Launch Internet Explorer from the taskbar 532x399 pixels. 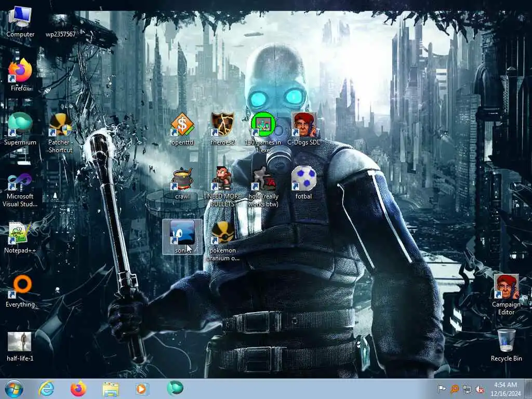tap(46, 389)
